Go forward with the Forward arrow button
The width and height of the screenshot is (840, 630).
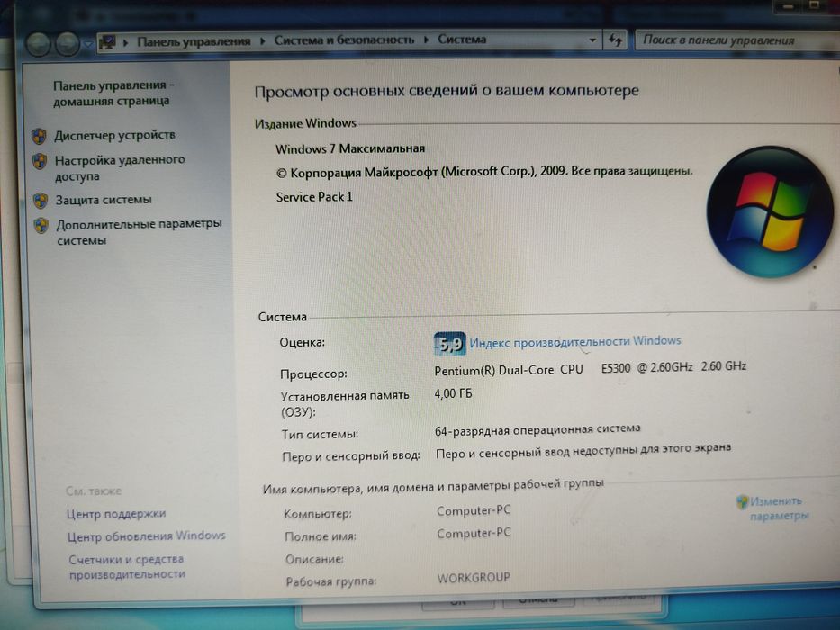pyautogui.click(x=68, y=44)
